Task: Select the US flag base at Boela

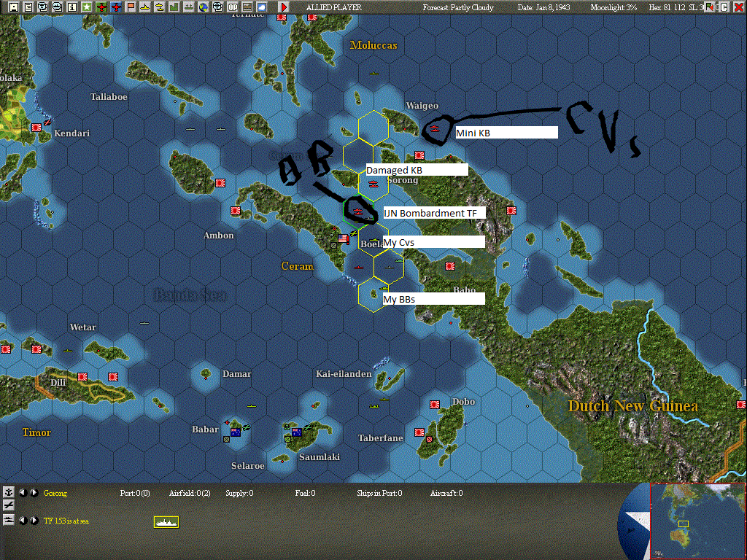Action: point(343,238)
